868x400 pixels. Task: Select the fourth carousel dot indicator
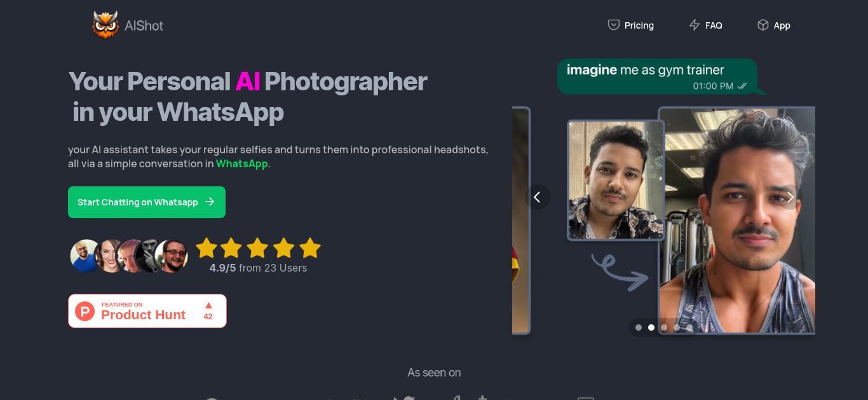click(677, 328)
